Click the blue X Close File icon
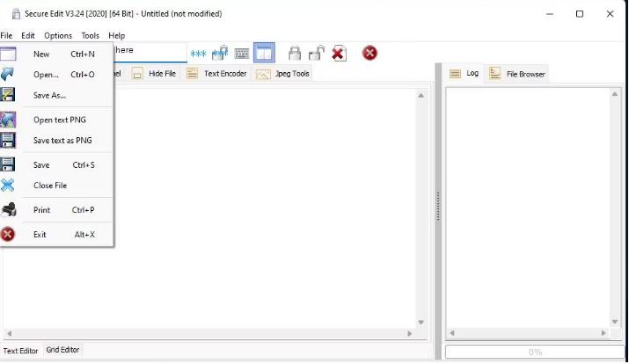 [8, 186]
